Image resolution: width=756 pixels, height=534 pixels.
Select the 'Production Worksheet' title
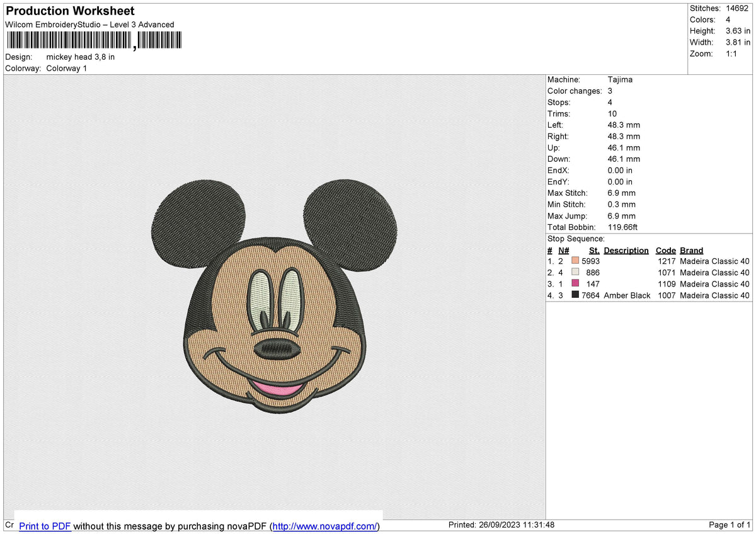(70, 11)
